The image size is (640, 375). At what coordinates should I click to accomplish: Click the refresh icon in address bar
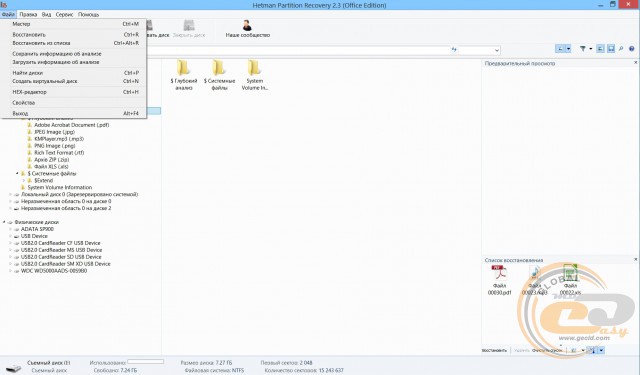pyautogui.click(x=454, y=50)
